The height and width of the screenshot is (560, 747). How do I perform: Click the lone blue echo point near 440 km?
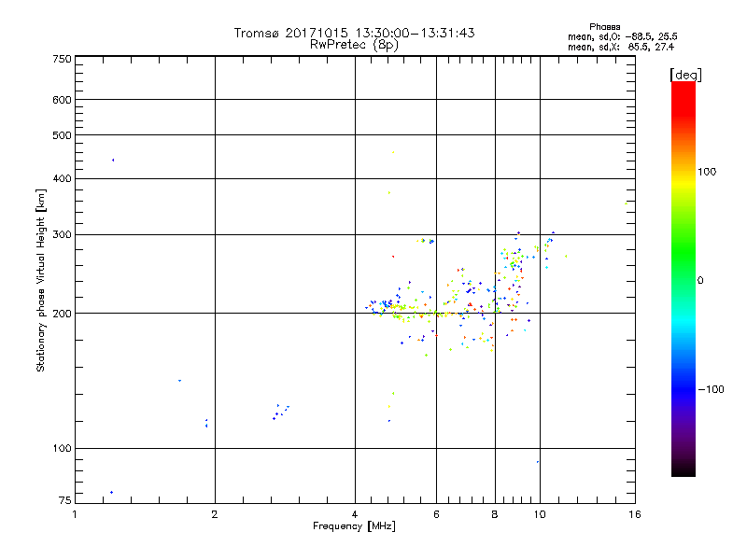(x=113, y=160)
